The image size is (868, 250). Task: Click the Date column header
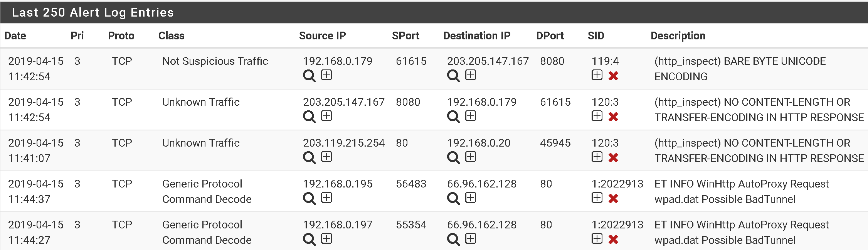[15, 36]
